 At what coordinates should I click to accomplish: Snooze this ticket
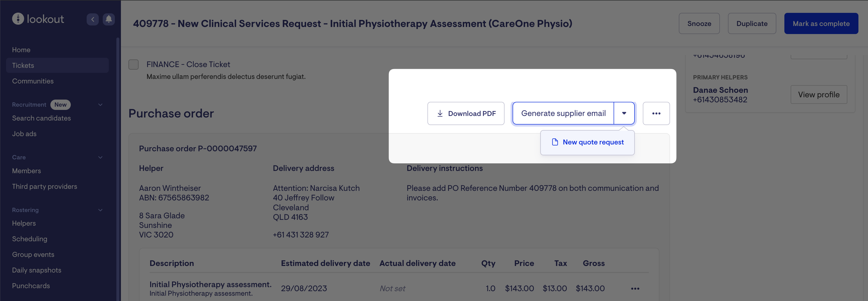(699, 24)
